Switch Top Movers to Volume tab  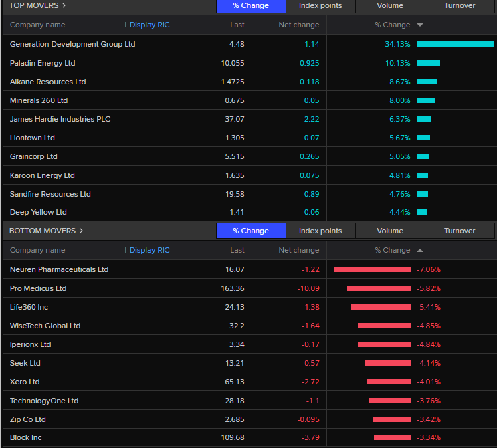390,6
